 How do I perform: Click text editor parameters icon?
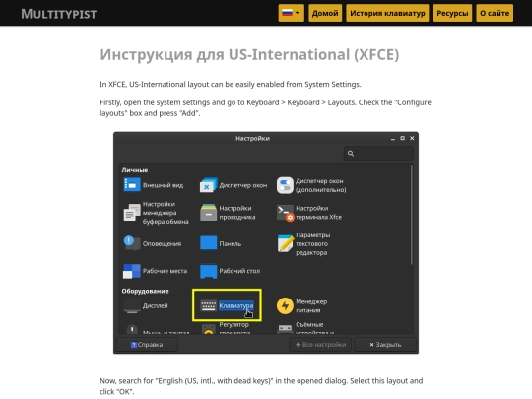[x=285, y=243]
